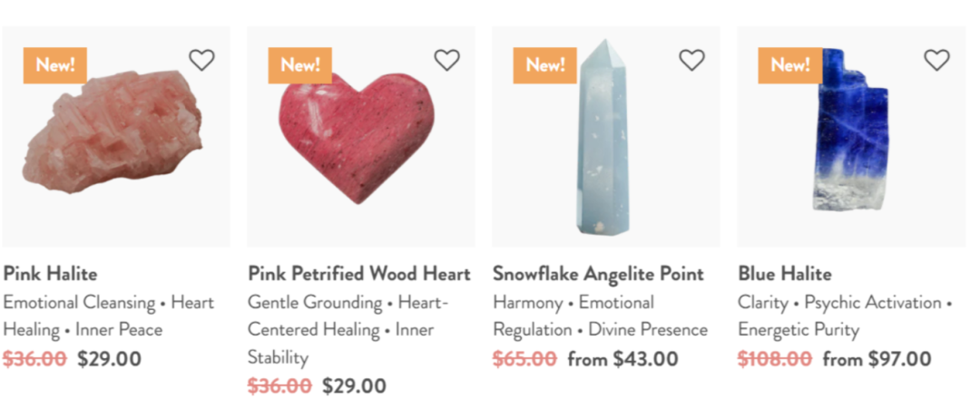View the pale blue angelite tower photo

(x=602, y=136)
